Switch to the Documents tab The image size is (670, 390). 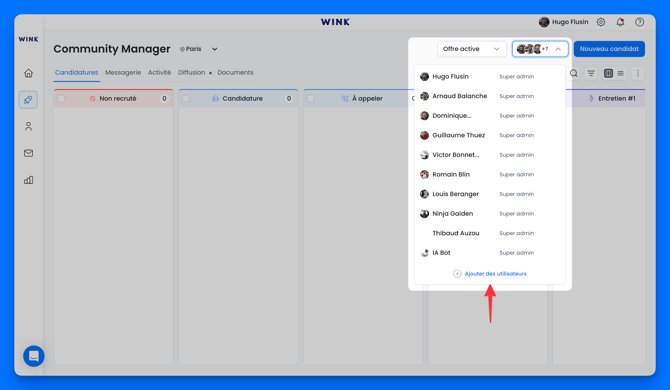tap(235, 73)
